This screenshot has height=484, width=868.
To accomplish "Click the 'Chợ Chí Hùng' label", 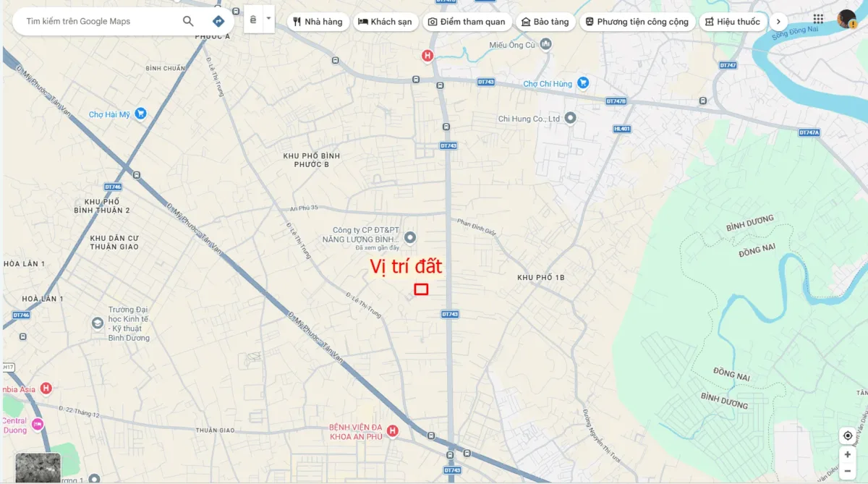I will [548, 84].
